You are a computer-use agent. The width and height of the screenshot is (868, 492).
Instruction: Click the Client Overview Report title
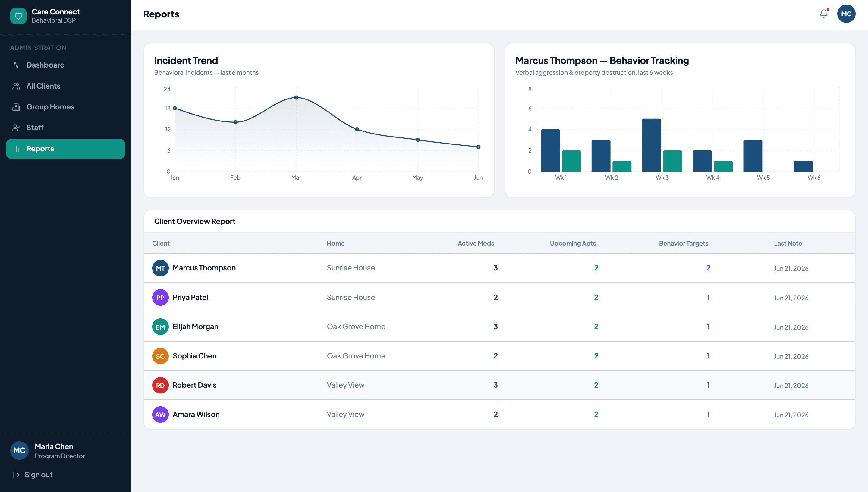pyautogui.click(x=194, y=221)
